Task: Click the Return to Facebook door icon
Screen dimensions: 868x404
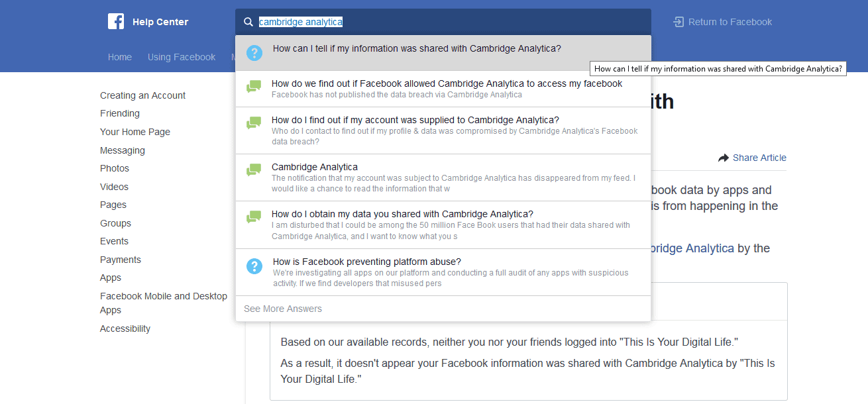Action: coord(677,21)
